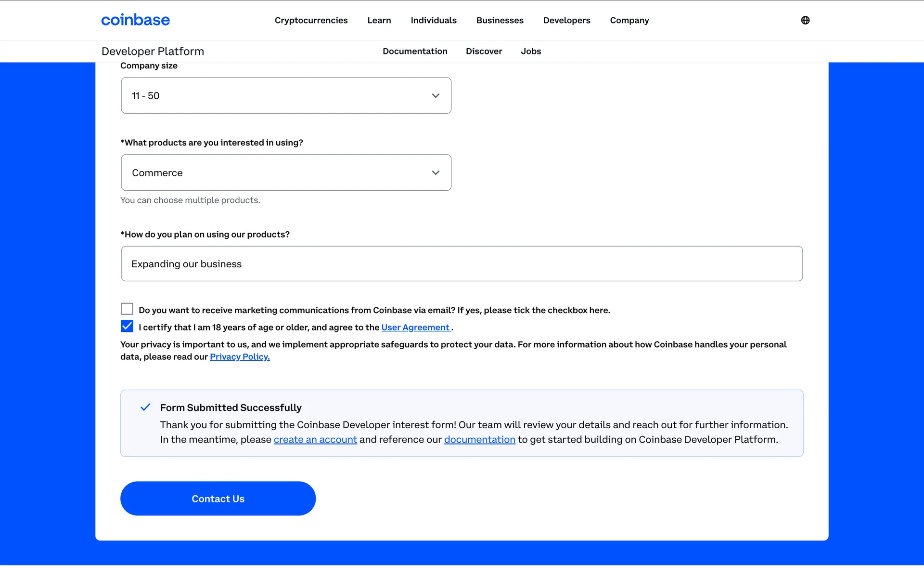
Task: Click the Coinbase logo
Action: [135, 20]
